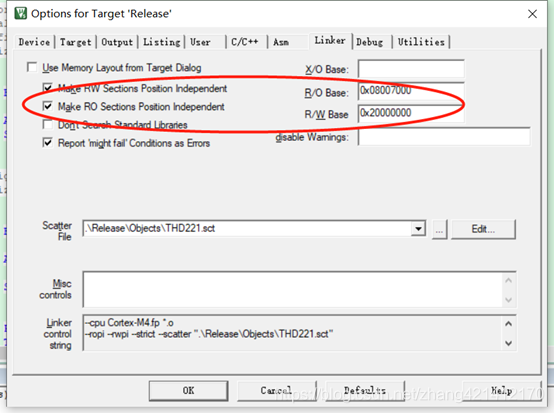Click the Keil uVision icon in title bar

pos(20,13)
